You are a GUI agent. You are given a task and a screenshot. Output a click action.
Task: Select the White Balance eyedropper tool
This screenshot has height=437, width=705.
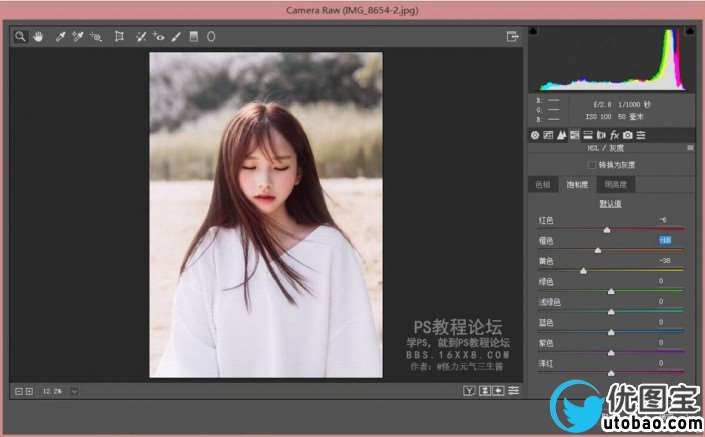(x=60, y=36)
